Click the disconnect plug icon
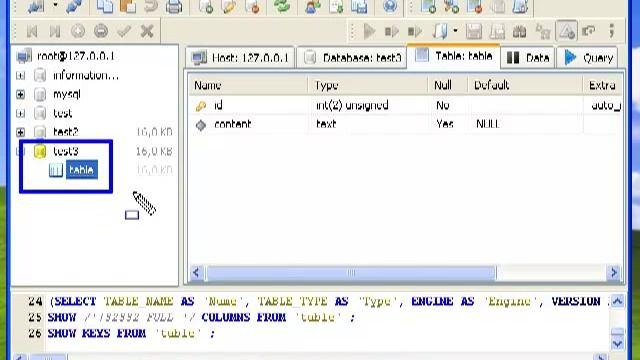Viewport: 640px width, 360px height. pos(73,7)
